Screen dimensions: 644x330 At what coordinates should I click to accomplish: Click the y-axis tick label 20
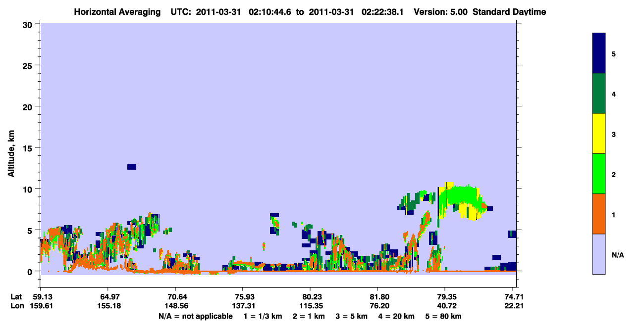tap(29, 106)
